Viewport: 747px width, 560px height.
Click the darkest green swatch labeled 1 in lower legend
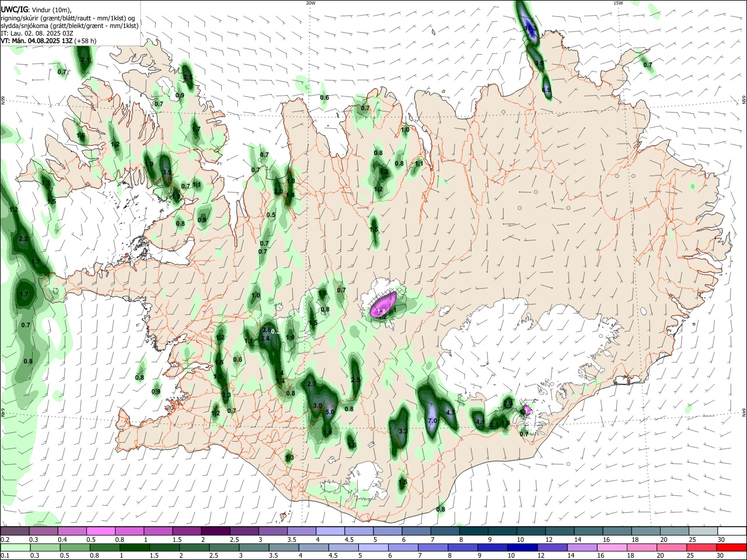coord(135,547)
